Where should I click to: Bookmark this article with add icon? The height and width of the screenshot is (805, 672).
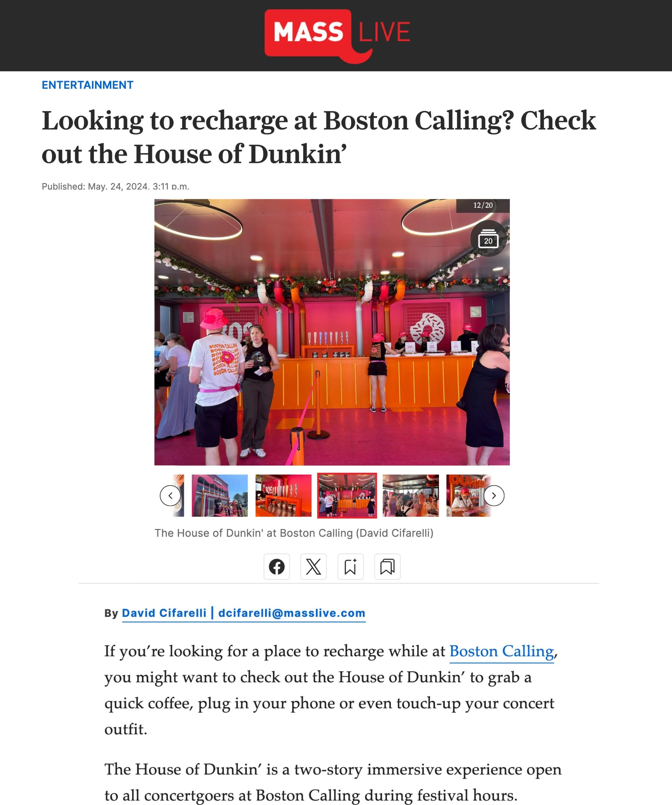350,566
